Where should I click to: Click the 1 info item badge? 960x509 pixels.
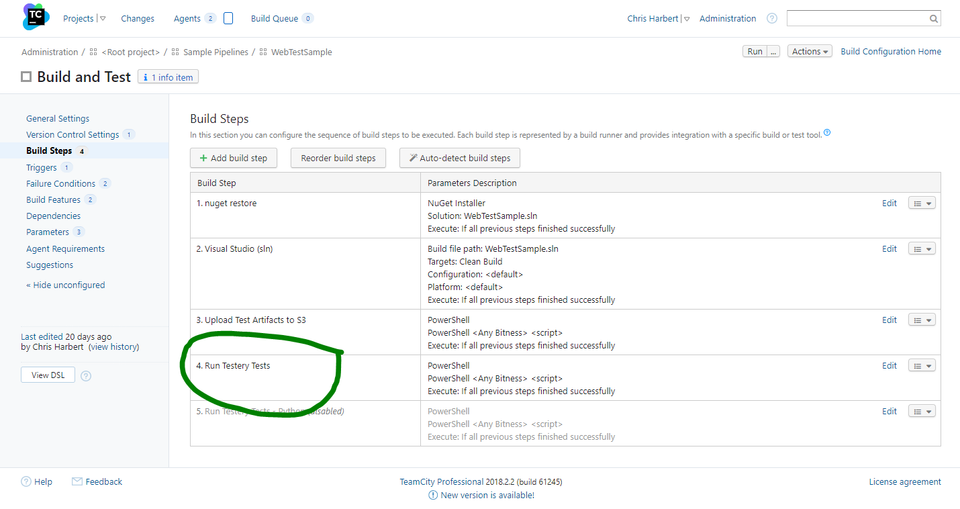pos(168,77)
